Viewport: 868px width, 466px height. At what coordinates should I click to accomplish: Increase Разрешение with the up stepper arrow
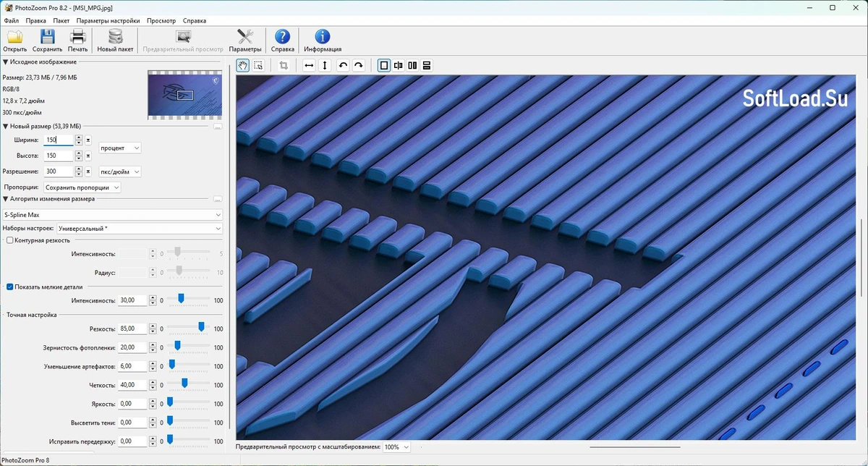pos(79,169)
